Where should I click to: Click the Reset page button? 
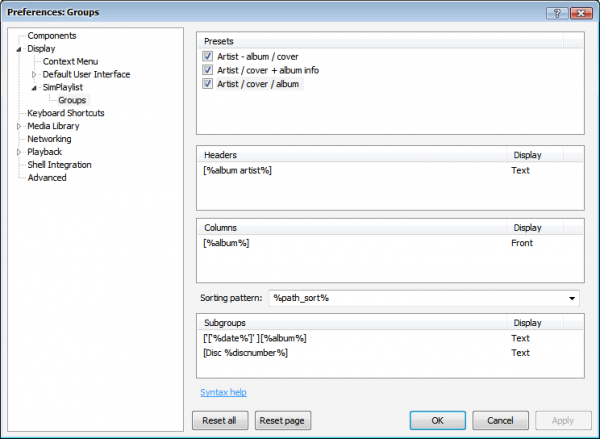(279, 421)
